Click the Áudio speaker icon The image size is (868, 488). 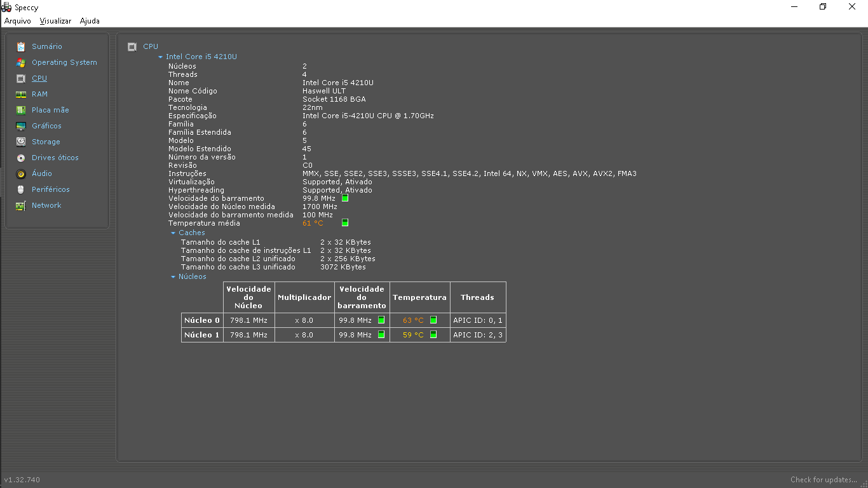(21, 173)
